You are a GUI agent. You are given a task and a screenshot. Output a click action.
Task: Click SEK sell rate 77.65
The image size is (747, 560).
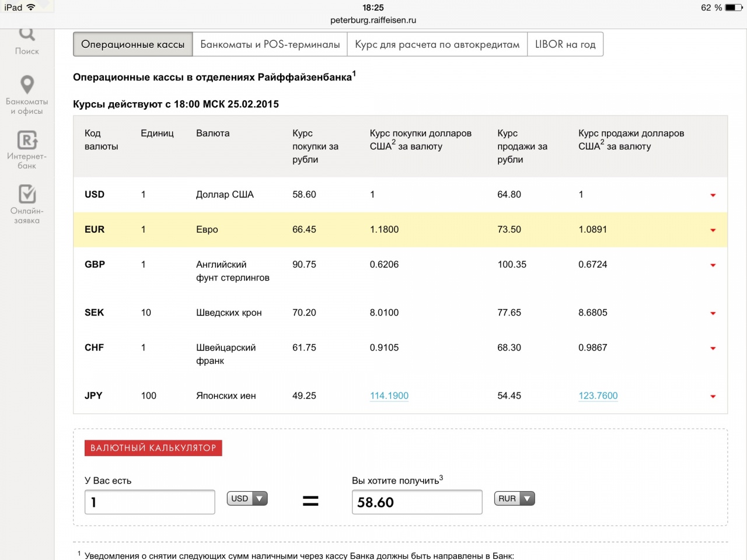pos(509,313)
